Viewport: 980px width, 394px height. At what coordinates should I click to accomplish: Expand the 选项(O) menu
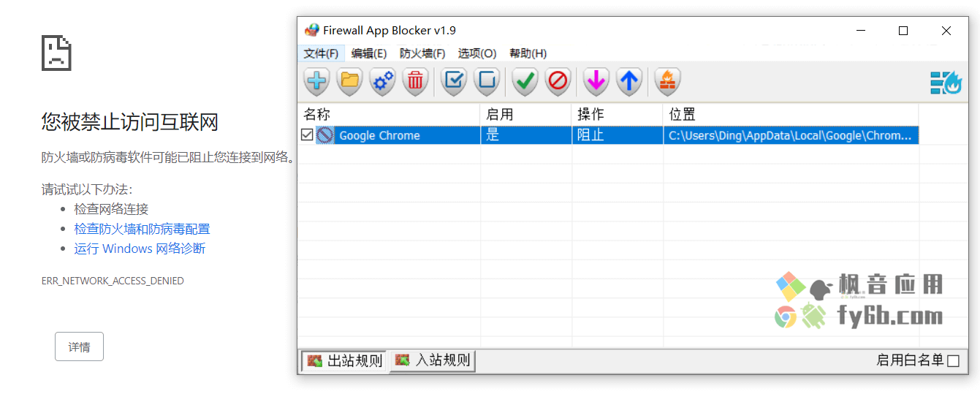tap(477, 53)
